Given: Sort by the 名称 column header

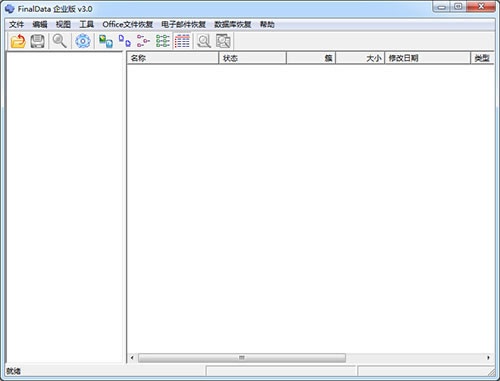Looking at the screenshot, I should coord(173,58).
